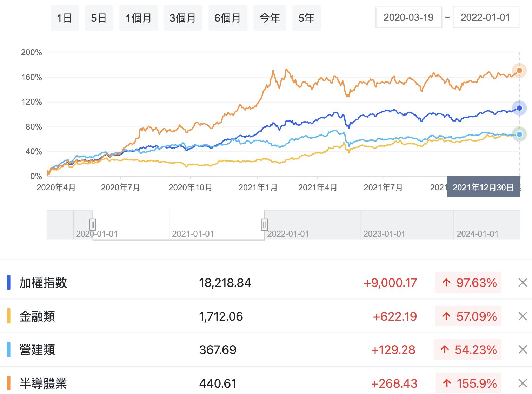This screenshot has width=532, height=394.
Task: Edit the end date 2022-01-01 field
Action: (486, 18)
